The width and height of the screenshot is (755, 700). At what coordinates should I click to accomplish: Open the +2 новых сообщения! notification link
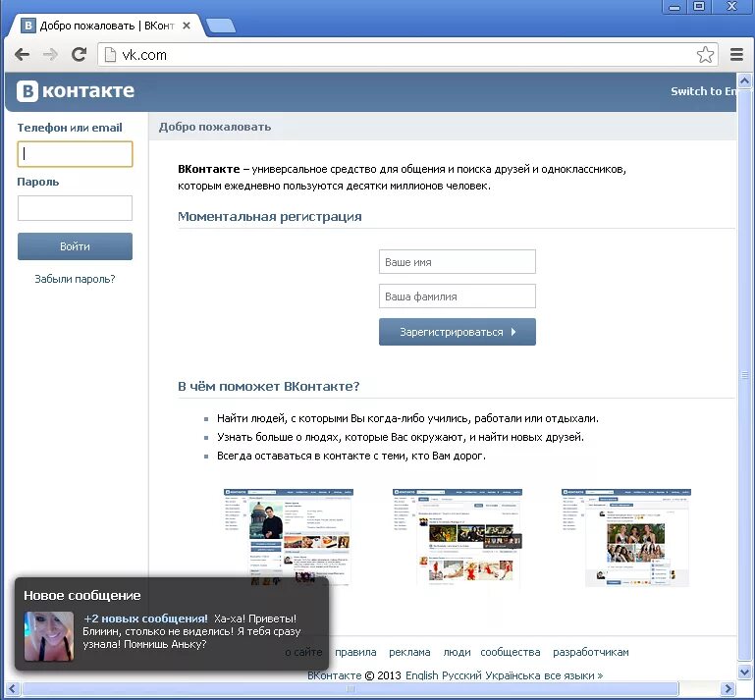(x=146, y=619)
